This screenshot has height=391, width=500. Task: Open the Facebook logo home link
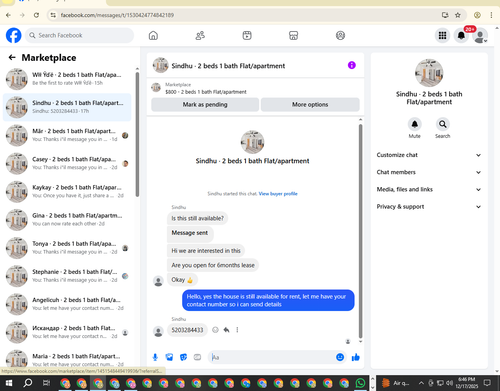(x=14, y=35)
